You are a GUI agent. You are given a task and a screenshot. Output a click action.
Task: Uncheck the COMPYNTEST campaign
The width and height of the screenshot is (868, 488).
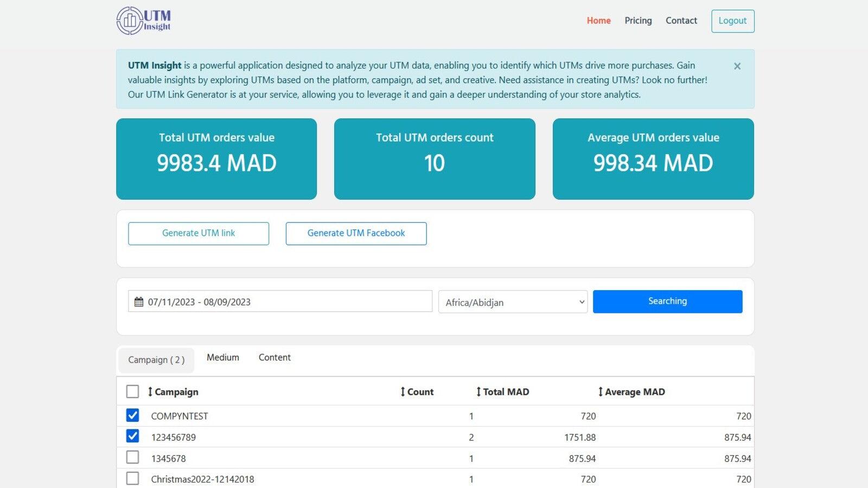132,416
